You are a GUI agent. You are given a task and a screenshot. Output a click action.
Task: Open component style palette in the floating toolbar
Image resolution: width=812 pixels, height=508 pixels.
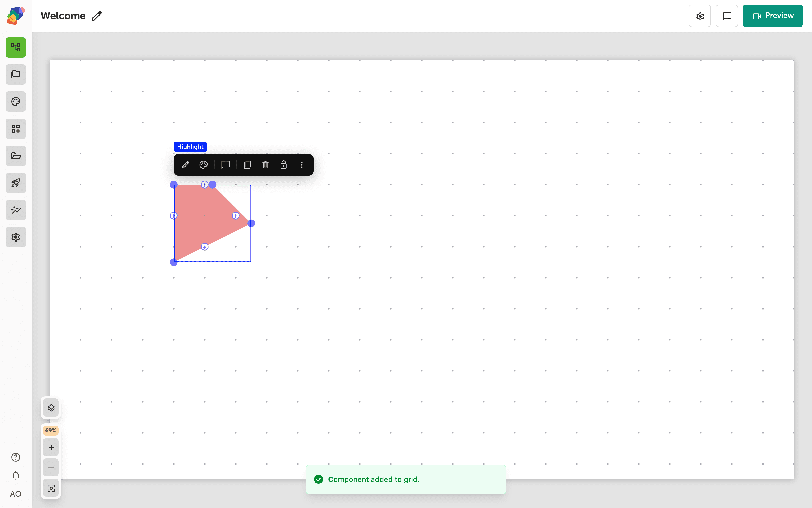(x=203, y=165)
